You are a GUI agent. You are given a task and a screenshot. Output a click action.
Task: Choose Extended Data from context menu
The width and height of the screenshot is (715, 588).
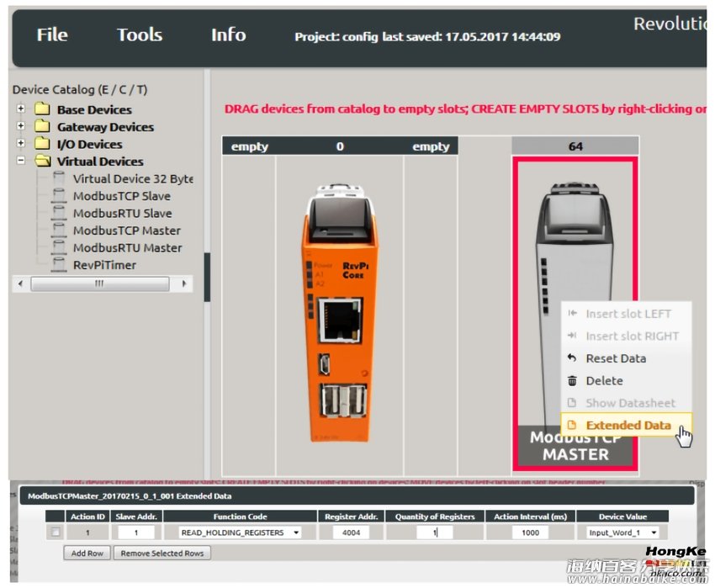[x=626, y=425]
